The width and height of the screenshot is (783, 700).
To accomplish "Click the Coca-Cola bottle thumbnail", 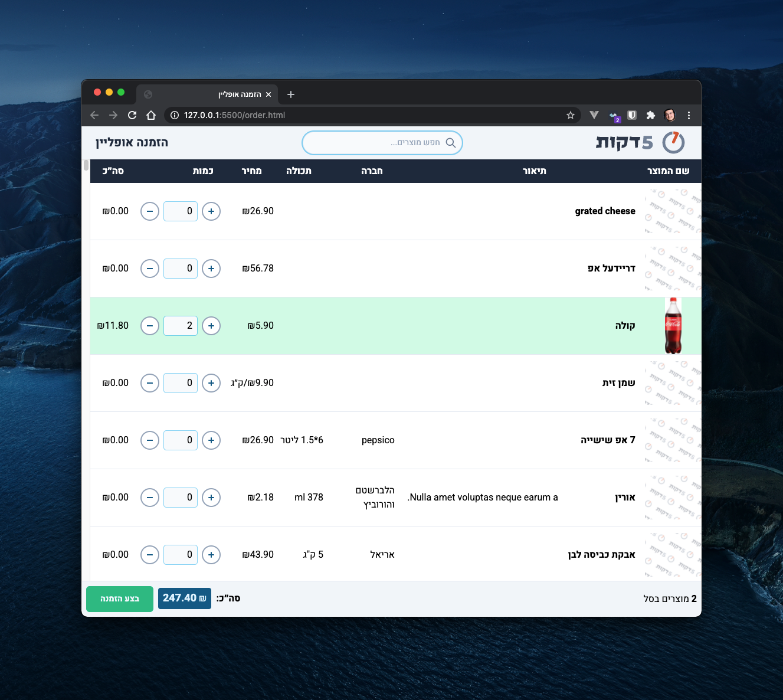I will pos(673,326).
